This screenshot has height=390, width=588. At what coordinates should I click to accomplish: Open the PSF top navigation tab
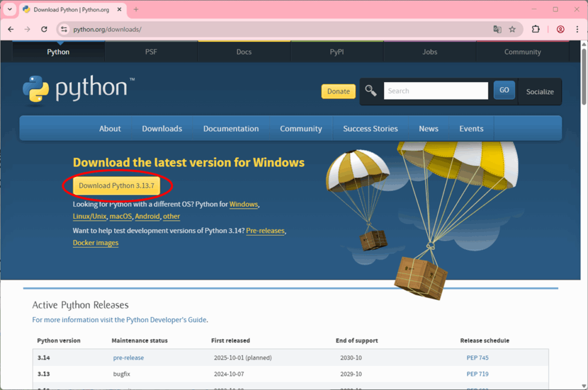[x=151, y=52]
